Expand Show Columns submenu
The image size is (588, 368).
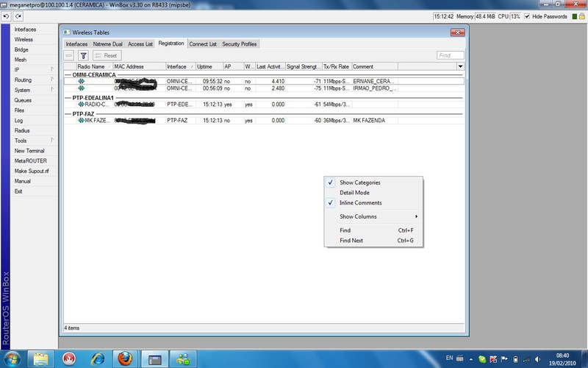pyautogui.click(x=373, y=216)
